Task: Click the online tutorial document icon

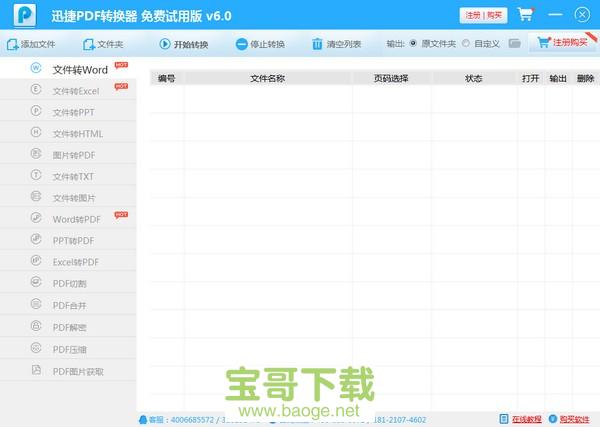Action: (x=504, y=419)
